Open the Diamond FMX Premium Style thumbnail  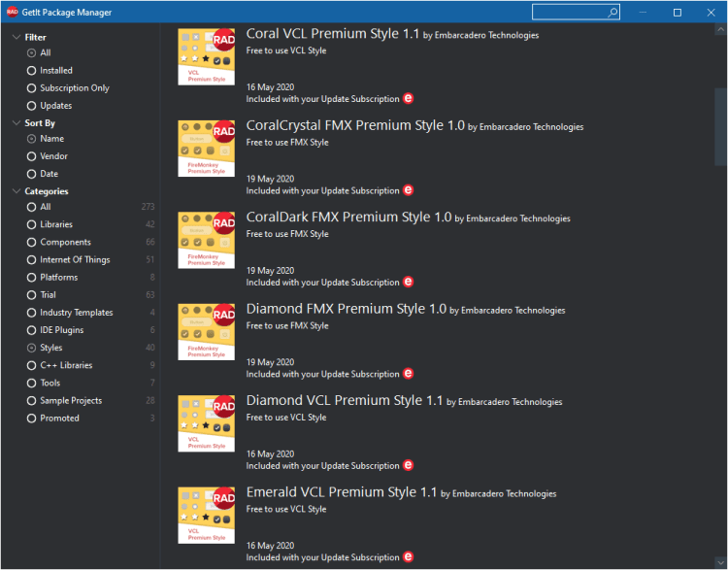click(206, 332)
